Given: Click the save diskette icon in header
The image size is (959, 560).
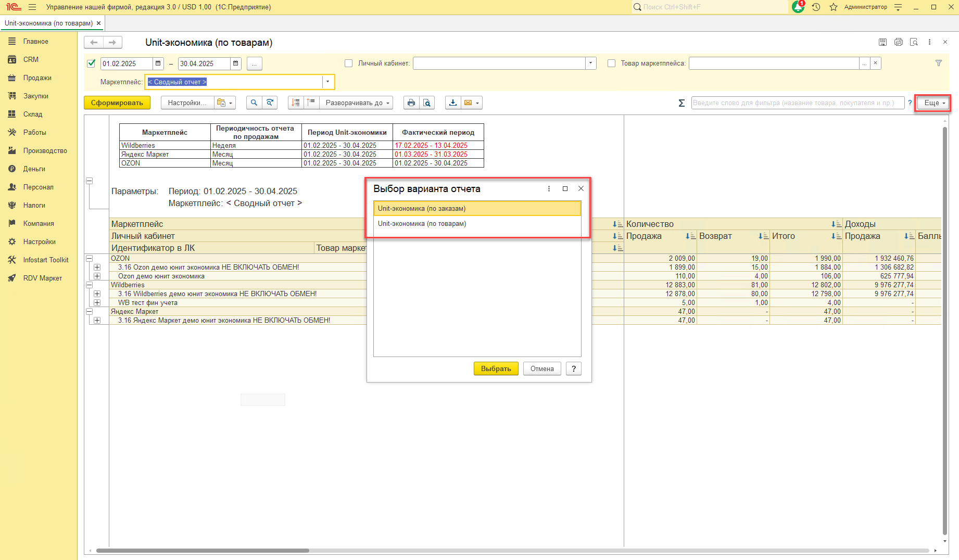Looking at the screenshot, I should 882,43.
